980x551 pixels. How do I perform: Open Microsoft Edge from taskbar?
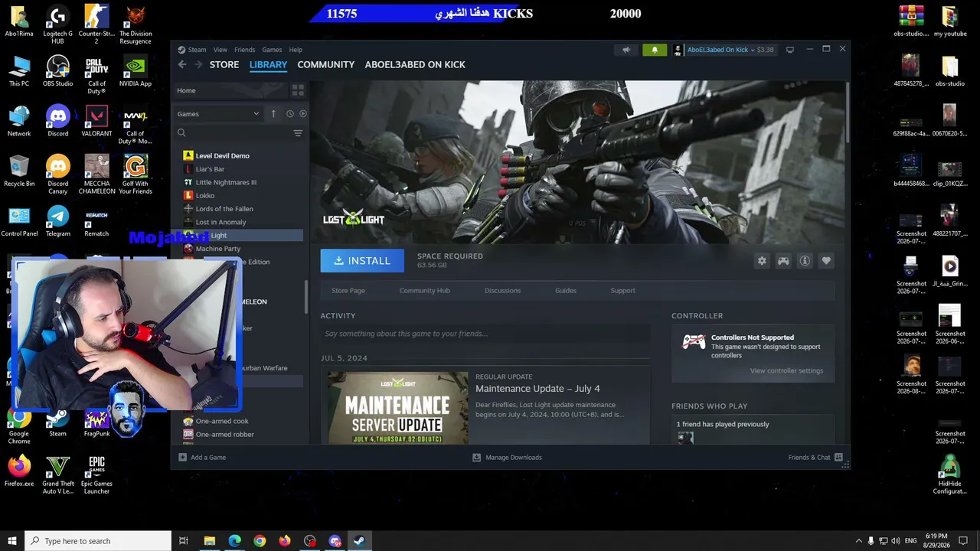(234, 541)
